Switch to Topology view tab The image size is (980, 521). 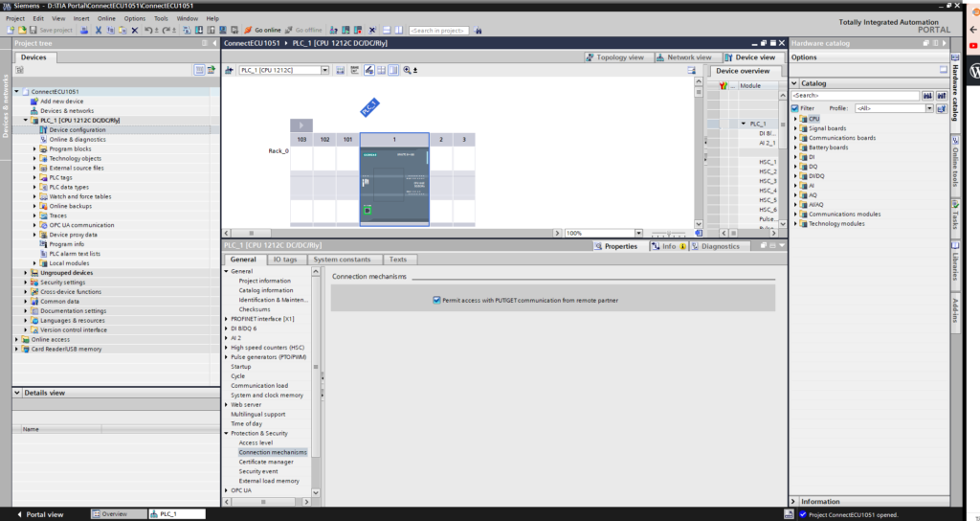(x=615, y=57)
